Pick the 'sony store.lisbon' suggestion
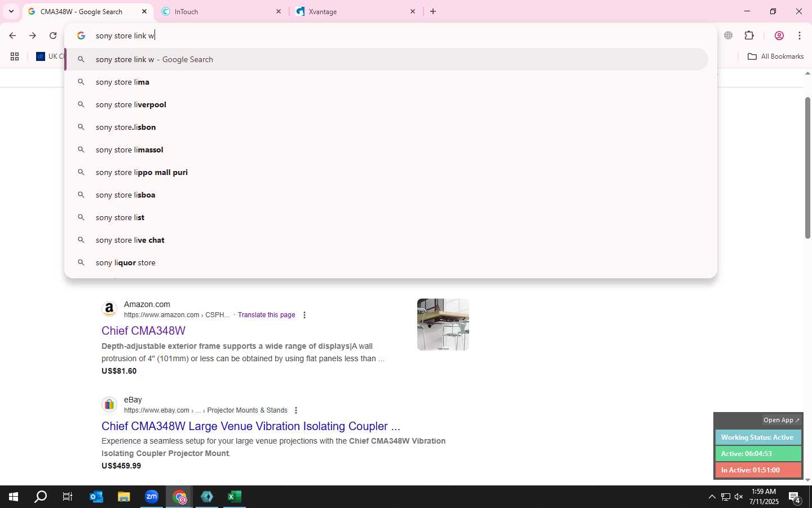The width and height of the screenshot is (812, 508). click(386, 127)
